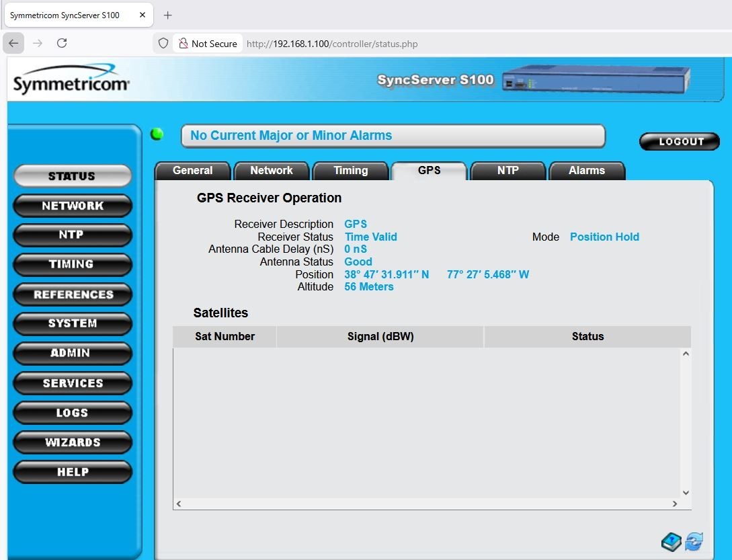
Task: Open the NTP sidebar section
Action: (x=73, y=235)
